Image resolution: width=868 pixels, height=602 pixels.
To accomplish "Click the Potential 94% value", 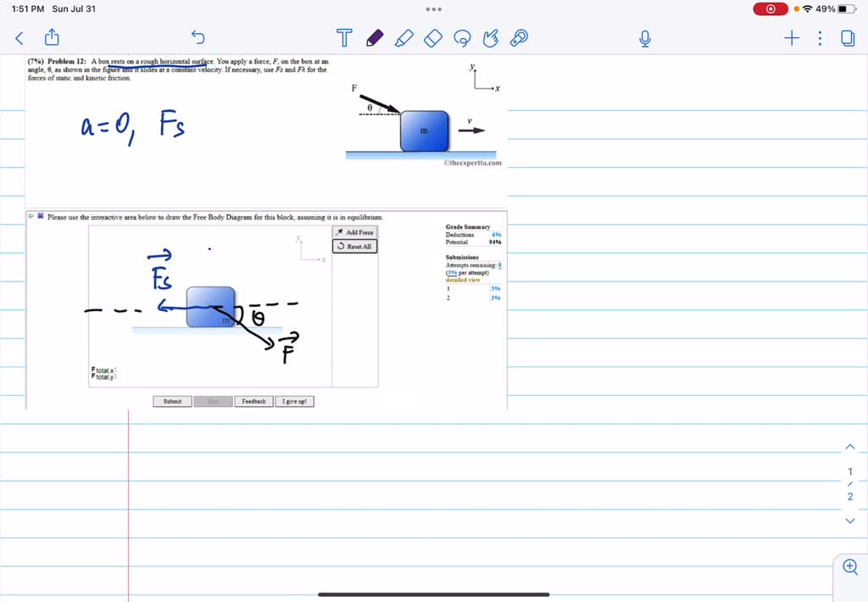I will coord(495,242).
